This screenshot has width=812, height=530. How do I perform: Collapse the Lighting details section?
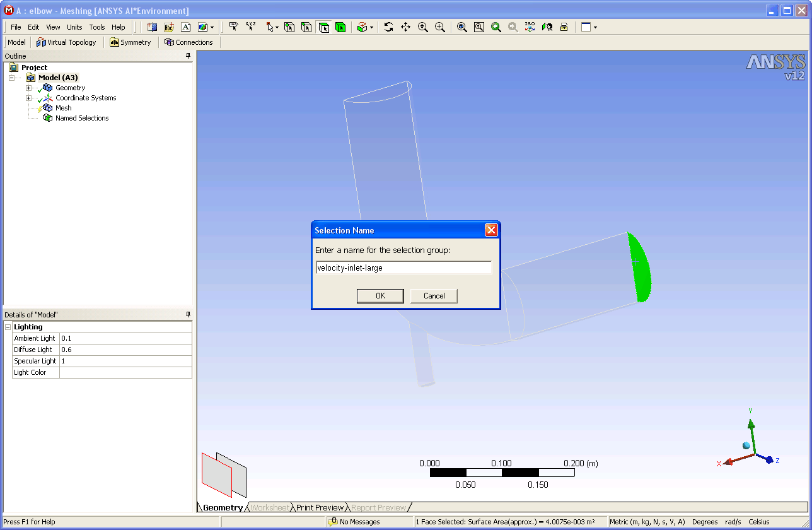[x=8, y=327]
